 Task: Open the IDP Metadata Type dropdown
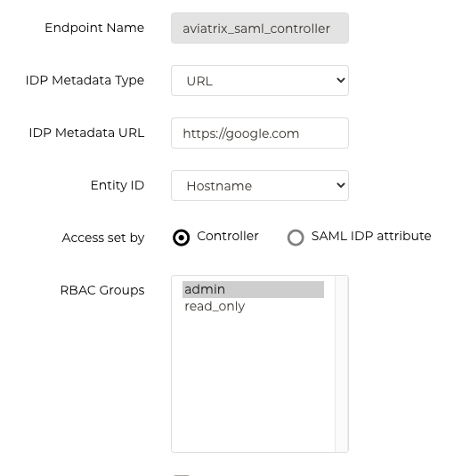260,80
